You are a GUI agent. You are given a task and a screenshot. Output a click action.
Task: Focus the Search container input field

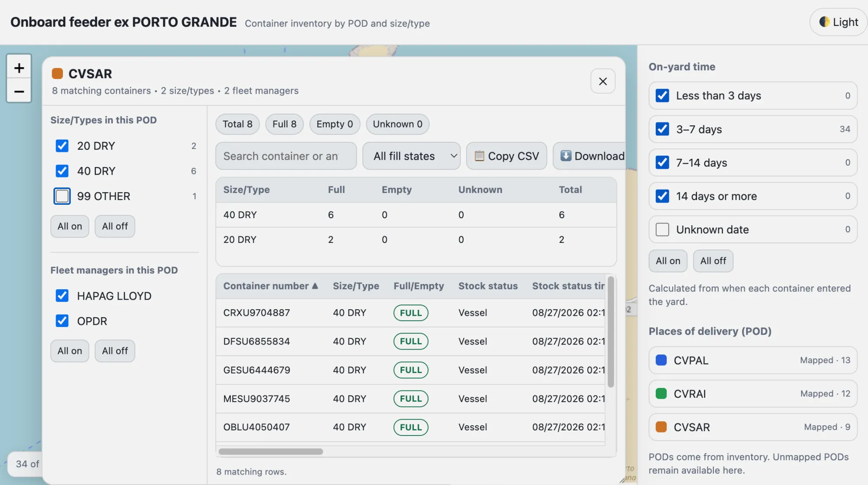pos(286,156)
